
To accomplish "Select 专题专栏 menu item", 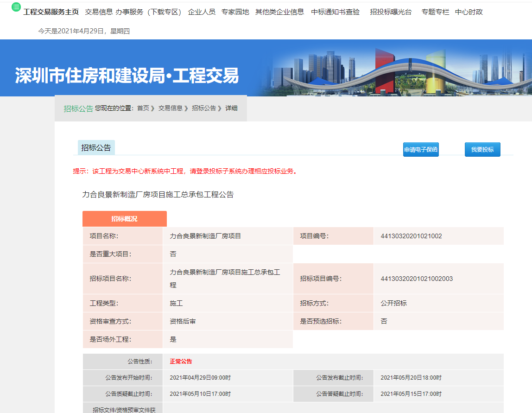I will [x=435, y=12].
